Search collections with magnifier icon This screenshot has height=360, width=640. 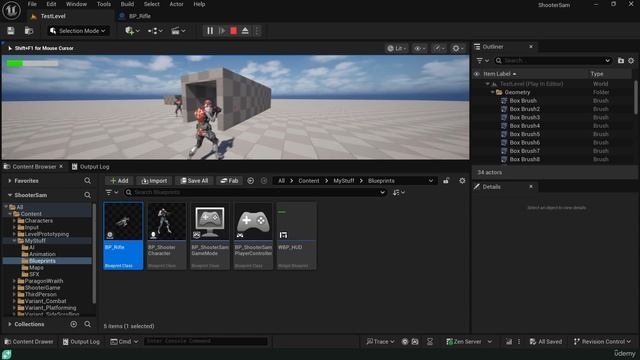(x=87, y=324)
